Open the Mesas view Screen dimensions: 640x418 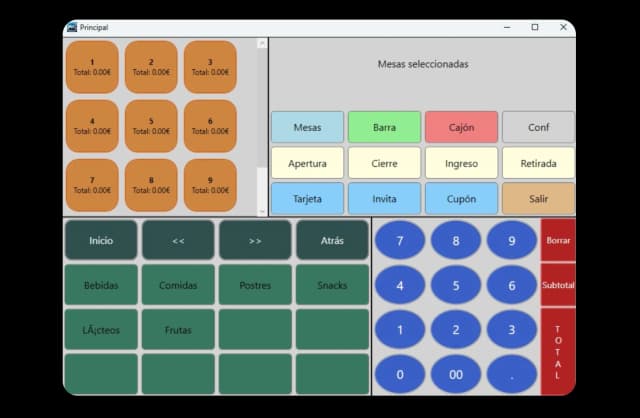[x=307, y=127]
